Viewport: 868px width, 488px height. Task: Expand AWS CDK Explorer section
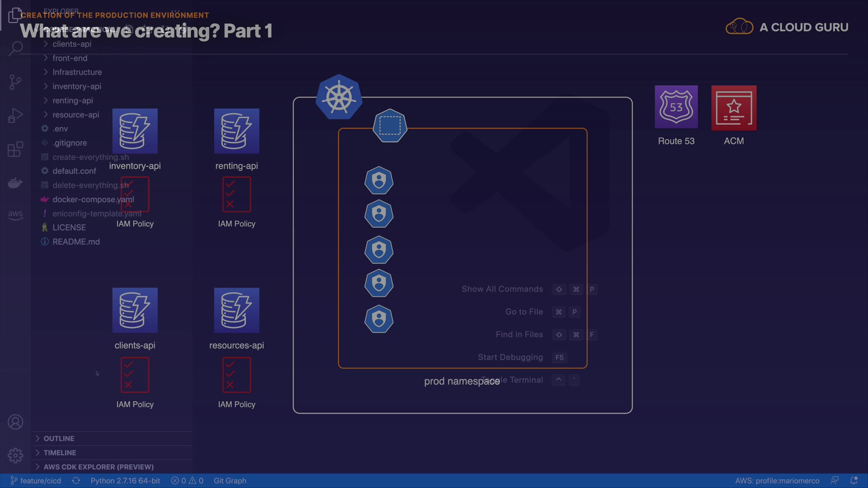(x=98, y=467)
